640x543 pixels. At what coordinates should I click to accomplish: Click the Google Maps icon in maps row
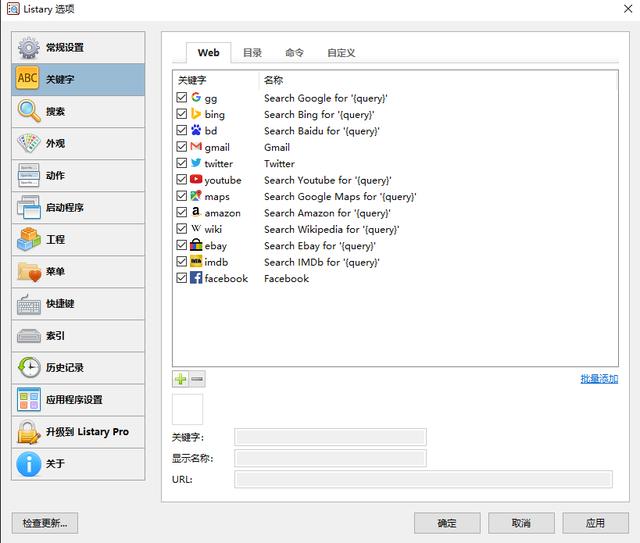196,196
